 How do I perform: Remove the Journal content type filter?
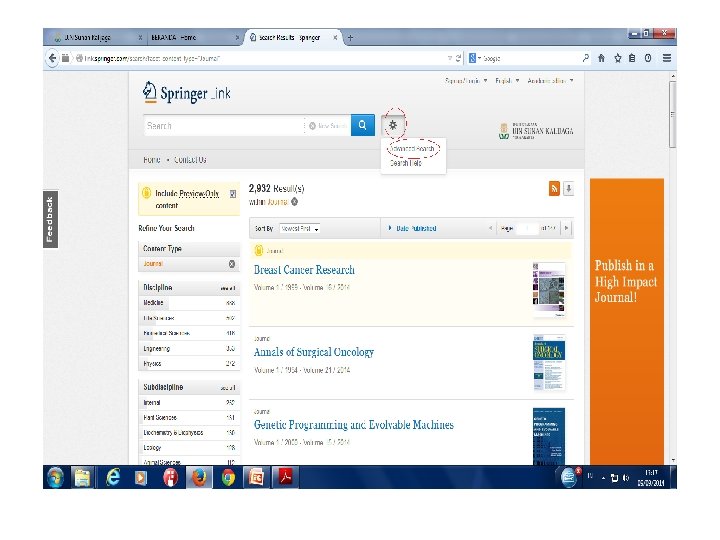pos(232,264)
